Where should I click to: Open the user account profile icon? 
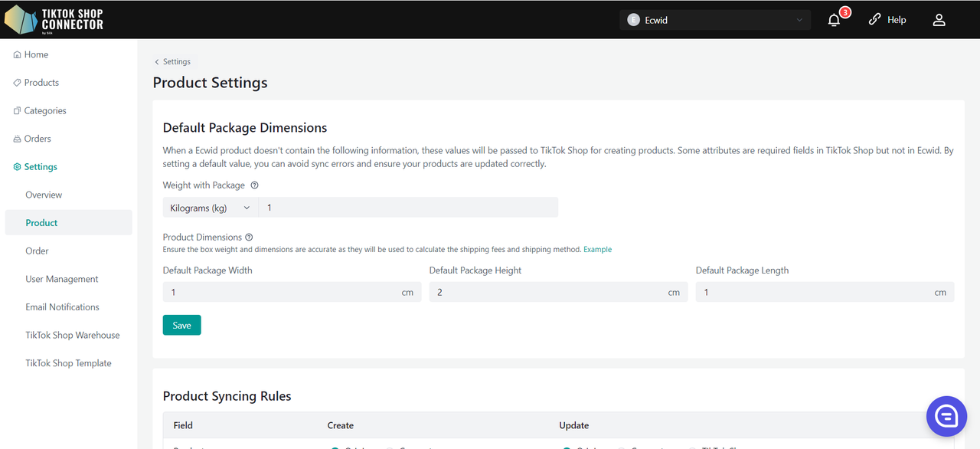coord(939,20)
